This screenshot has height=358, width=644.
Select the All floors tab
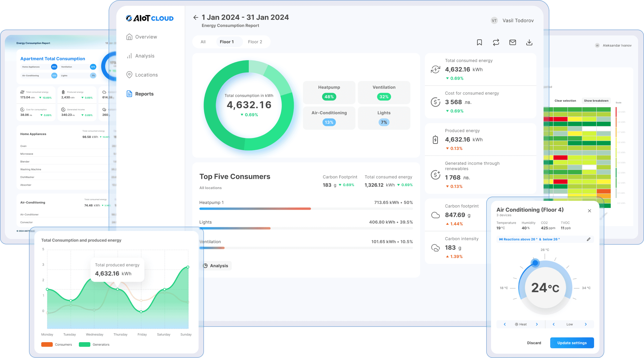point(203,42)
